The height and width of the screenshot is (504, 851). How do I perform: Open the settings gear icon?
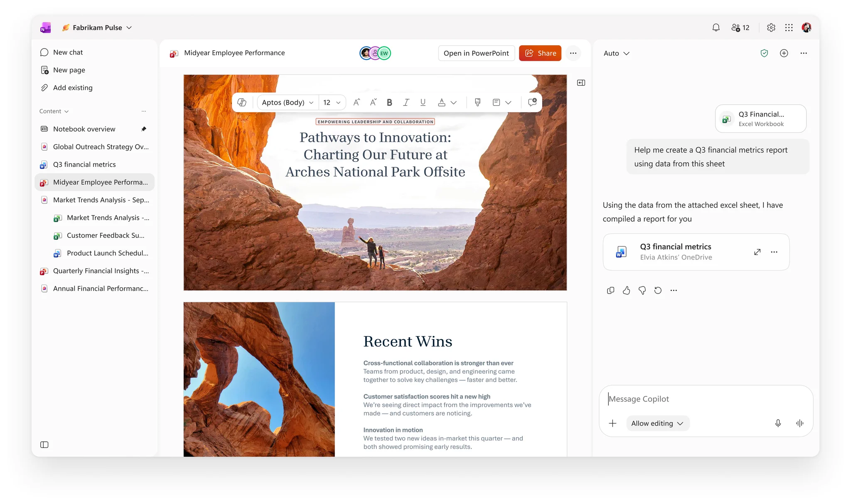pyautogui.click(x=771, y=27)
